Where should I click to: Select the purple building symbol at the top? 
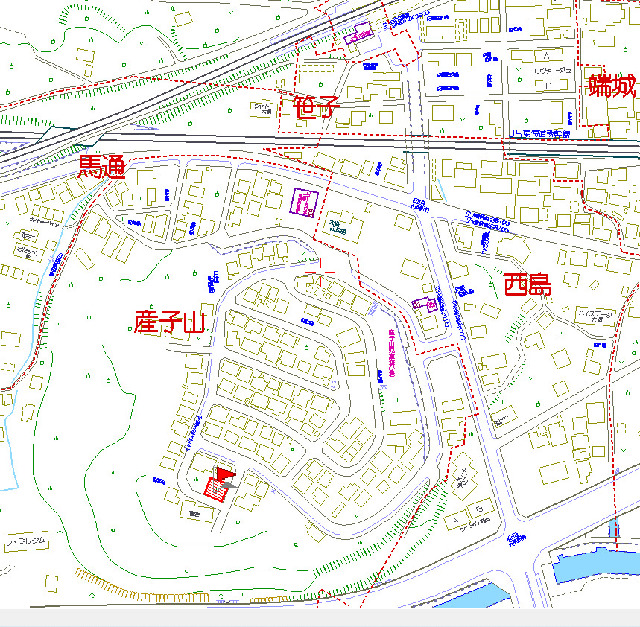[x=356, y=39]
